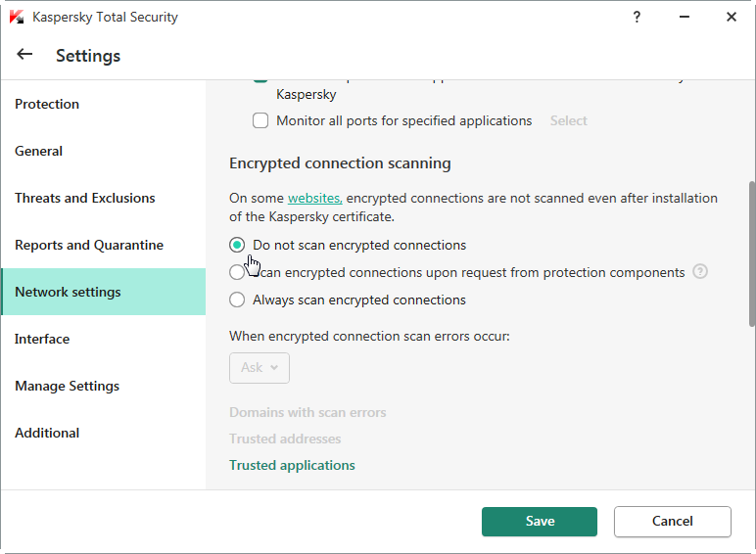Click the vertical scrollbar thumb
Image resolution: width=756 pixels, height=554 pixels.
point(751,253)
